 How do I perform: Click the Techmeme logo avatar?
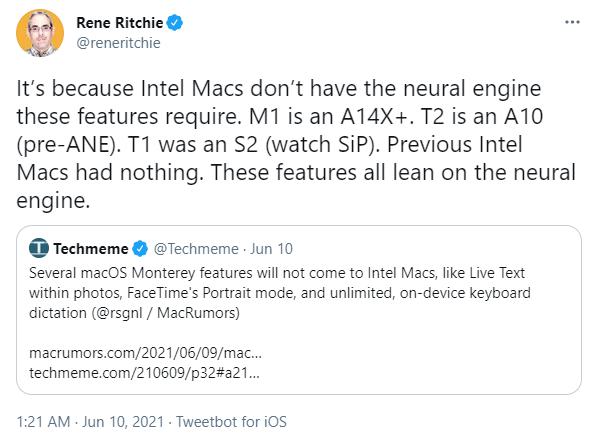tap(39, 248)
